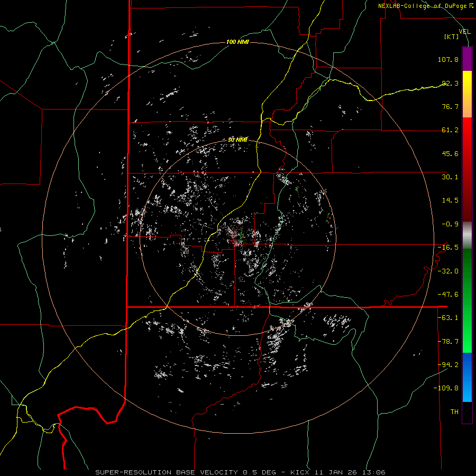The height and width of the screenshot is (476, 476).
Task: Click the VEL legend title
Action: (x=464, y=32)
